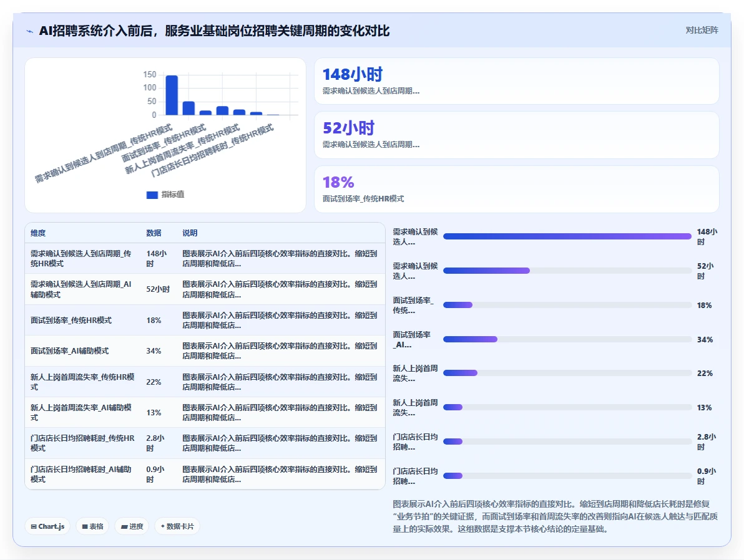Click the 新人上岗首周流失率_传统HR模式 chart axis label
This screenshot has width=744, height=560.
click(182, 150)
